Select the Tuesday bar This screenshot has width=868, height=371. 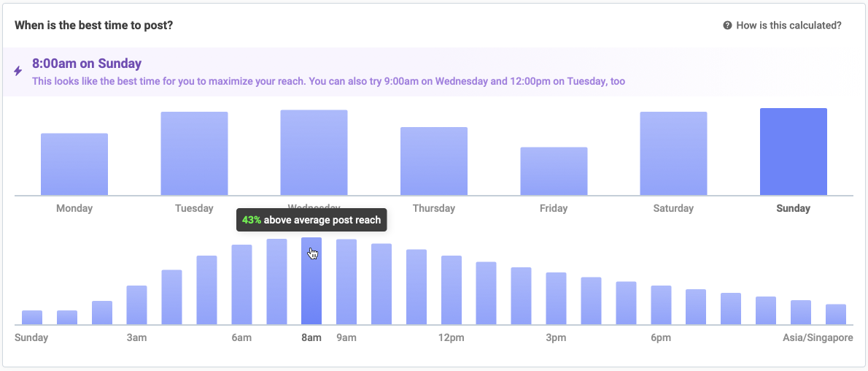click(x=194, y=153)
